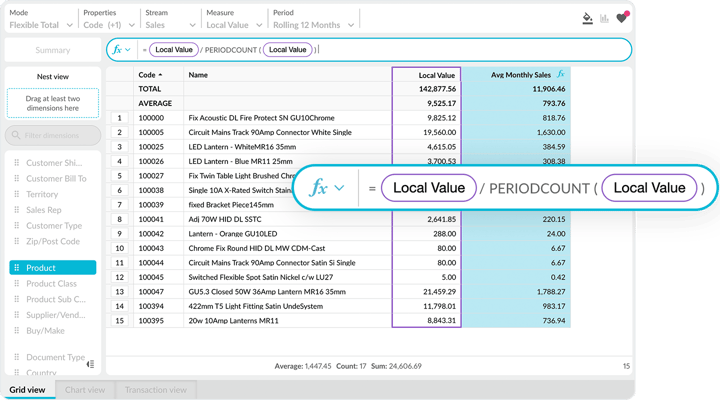
Task: Click 'Lantern - Orange GU10LED' name cell
Action: coord(287,234)
